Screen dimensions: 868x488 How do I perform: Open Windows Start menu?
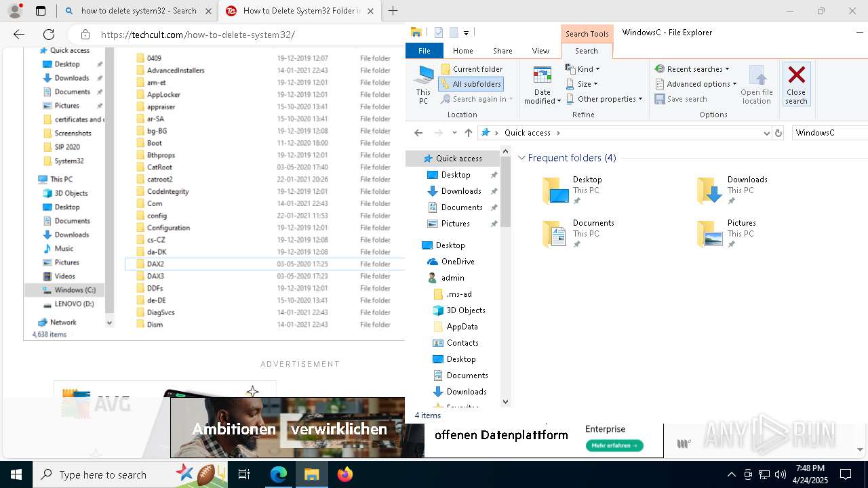tap(16, 474)
